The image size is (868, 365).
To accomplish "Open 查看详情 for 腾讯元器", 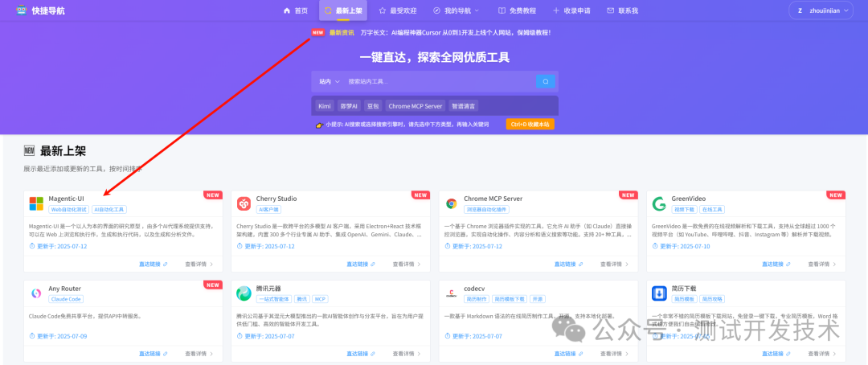I will tap(407, 354).
